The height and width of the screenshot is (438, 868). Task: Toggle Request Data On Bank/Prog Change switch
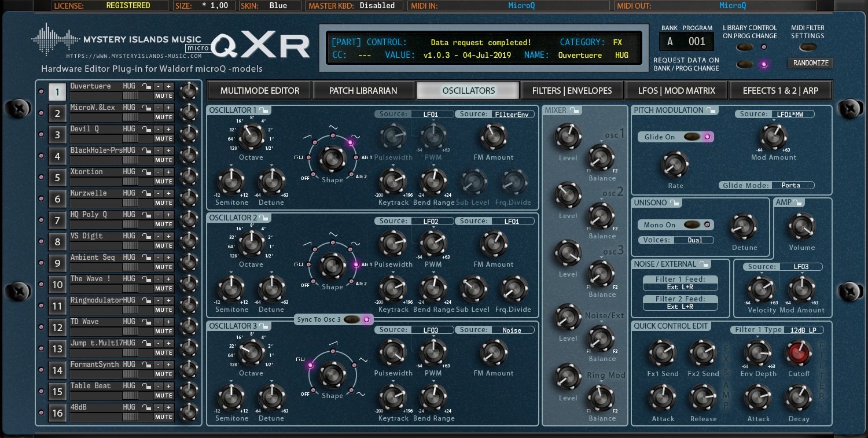click(745, 64)
